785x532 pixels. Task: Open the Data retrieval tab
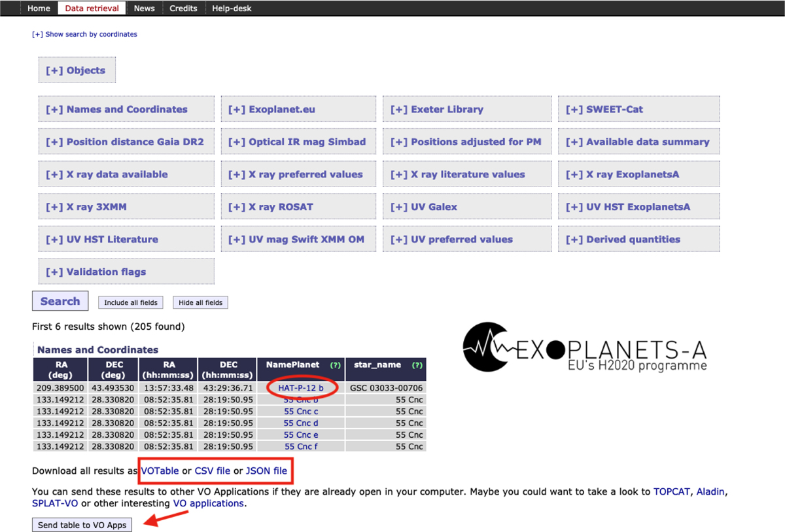click(x=92, y=9)
